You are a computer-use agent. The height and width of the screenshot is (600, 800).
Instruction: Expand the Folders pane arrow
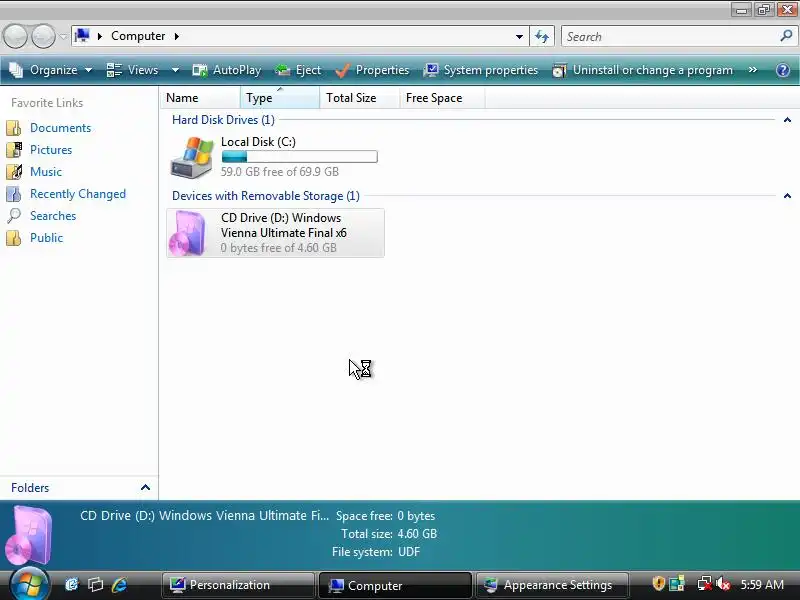point(145,488)
